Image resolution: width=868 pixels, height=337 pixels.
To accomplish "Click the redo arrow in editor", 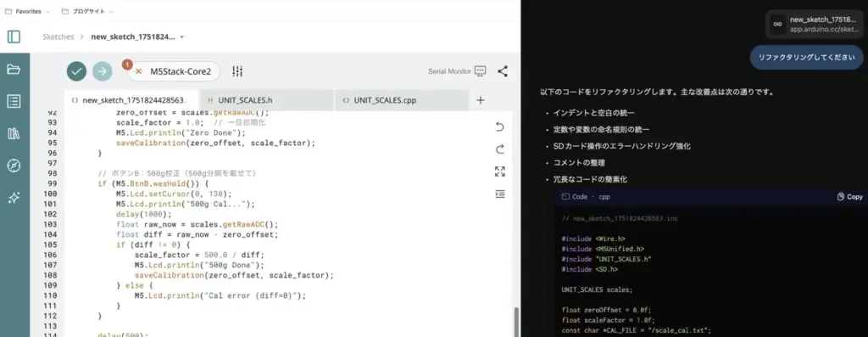I will click(x=500, y=149).
